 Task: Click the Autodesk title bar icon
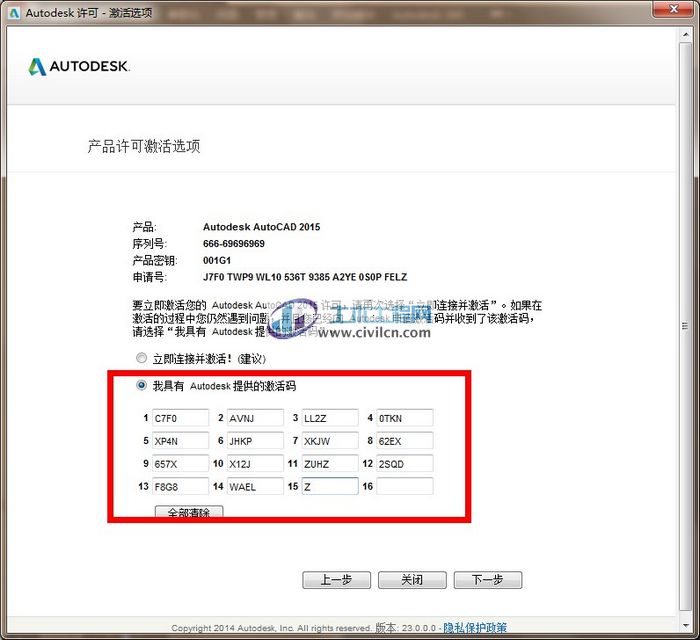coord(14,13)
